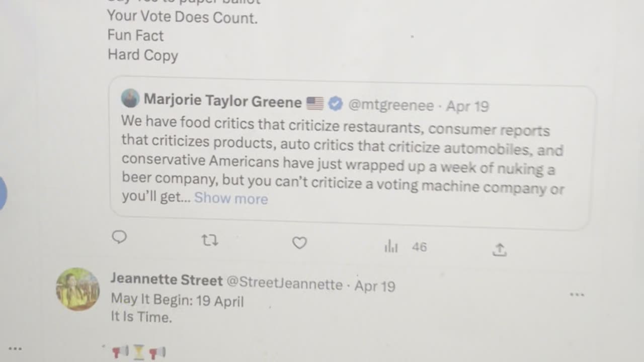Retweet the post using the repost icon
The width and height of the screenshot is (644, 362).
(210, 241)
